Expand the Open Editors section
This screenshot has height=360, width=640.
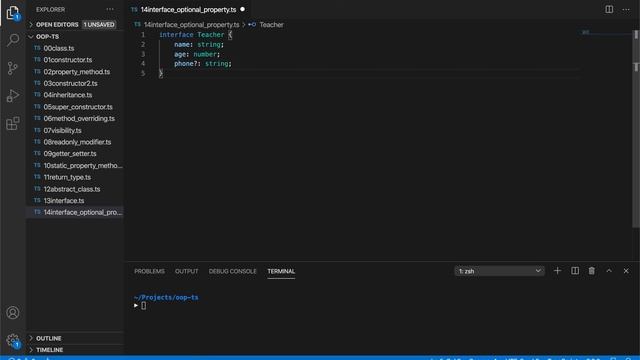tap(75, 24)
